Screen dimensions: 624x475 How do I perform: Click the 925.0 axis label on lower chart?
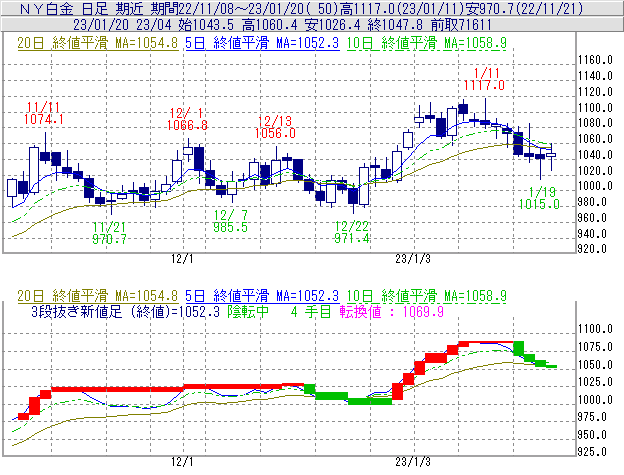pyautogui.click(x=593, y=452)
